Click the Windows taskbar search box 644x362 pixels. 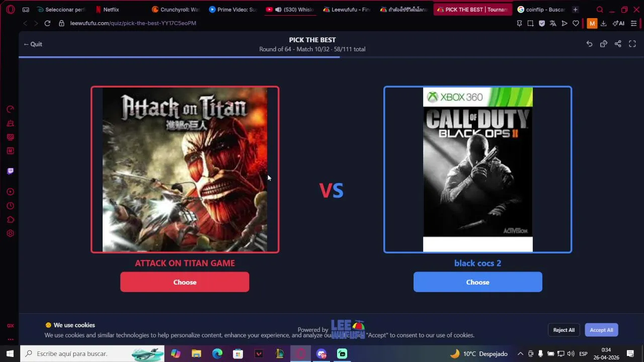[93, 353]
